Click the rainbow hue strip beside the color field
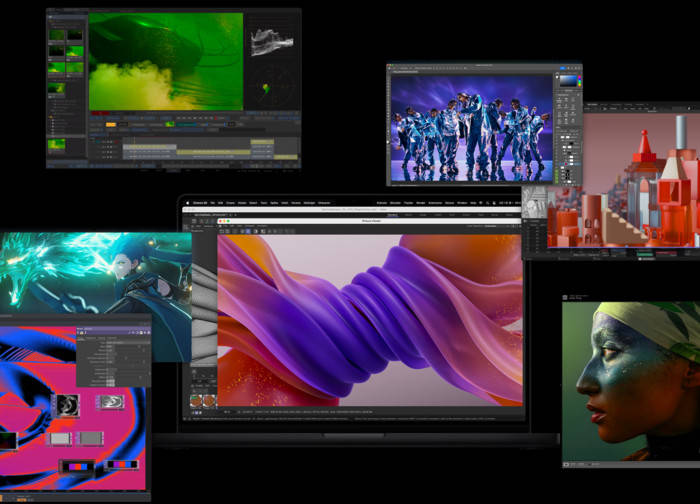 (x=580, y=80)
